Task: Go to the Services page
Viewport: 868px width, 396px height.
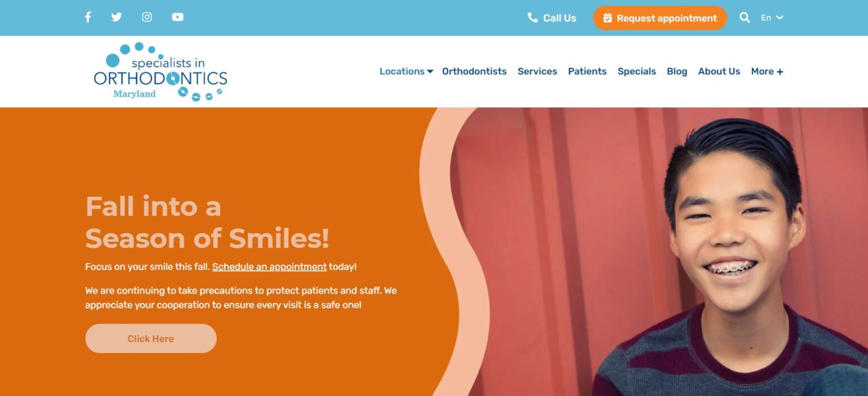Action: (x=537, y=71)
